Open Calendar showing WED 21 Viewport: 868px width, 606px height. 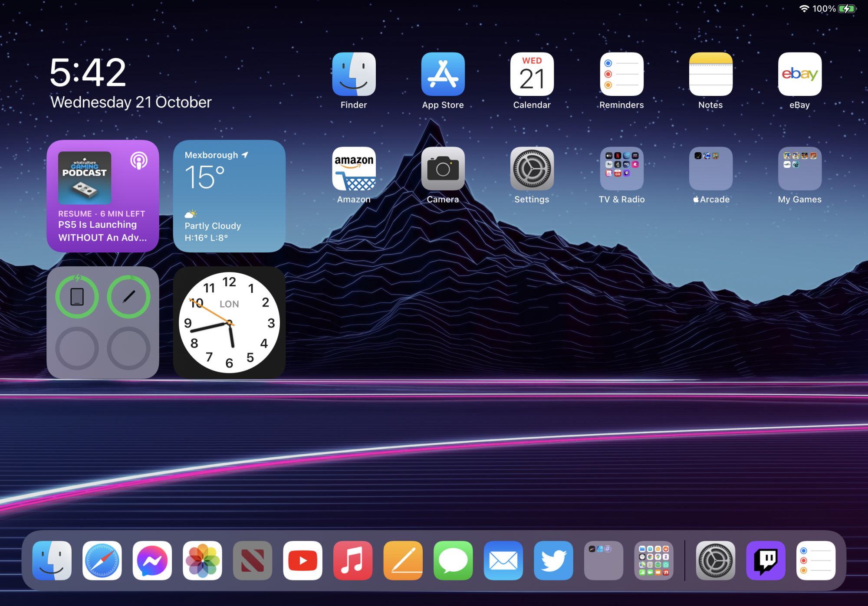(x=532, y=75)
